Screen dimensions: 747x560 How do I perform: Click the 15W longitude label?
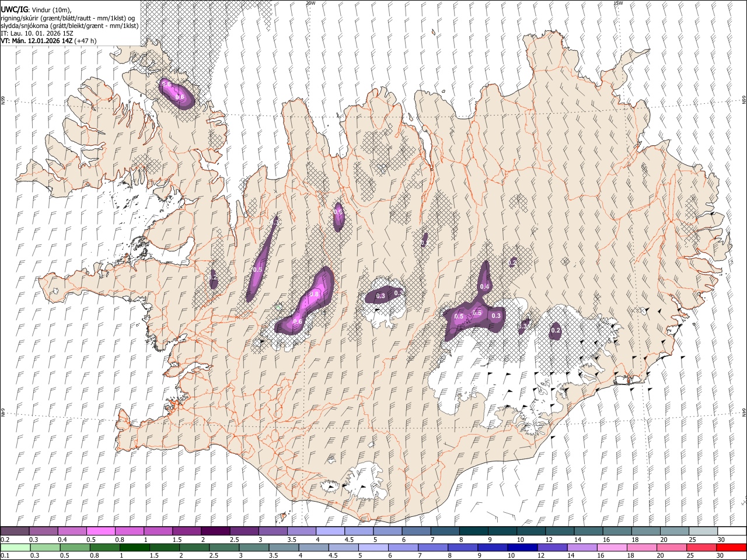point(617,3)
